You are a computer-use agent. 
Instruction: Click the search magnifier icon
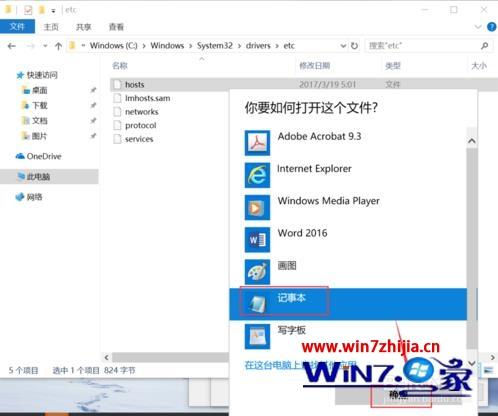485,46
